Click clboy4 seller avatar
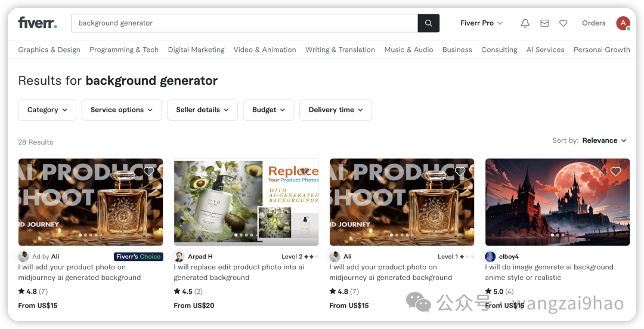The height and width of the screenshot is (329, 644). (490, 257)
